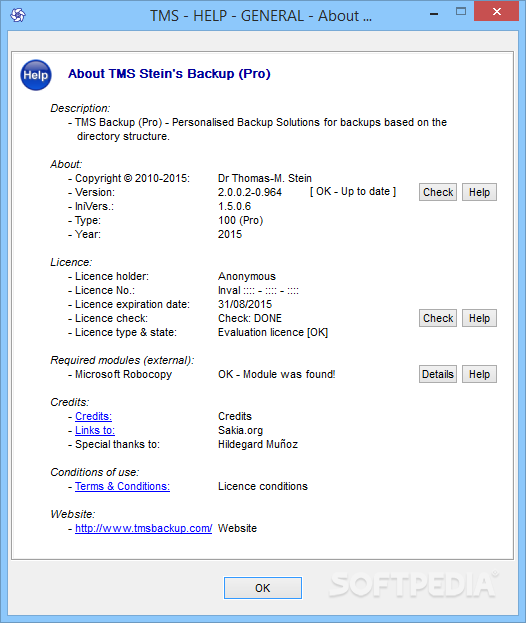Click 'Licence conditions' text

(x=263, y=486)
